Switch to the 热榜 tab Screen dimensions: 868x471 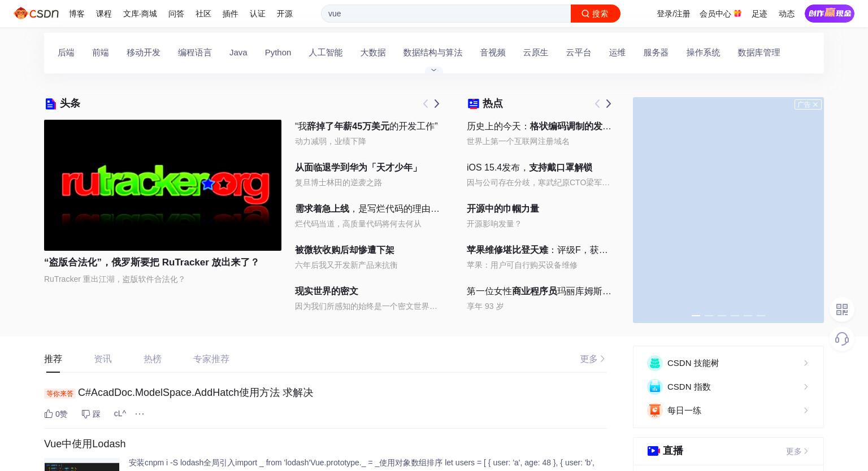(x=153, y=359)
